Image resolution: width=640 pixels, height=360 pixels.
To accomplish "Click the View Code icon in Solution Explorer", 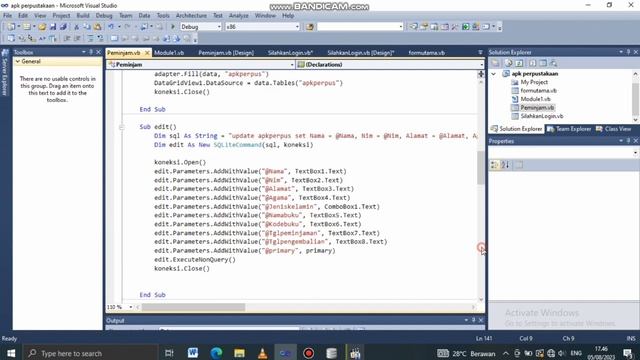I will (533, 63).
